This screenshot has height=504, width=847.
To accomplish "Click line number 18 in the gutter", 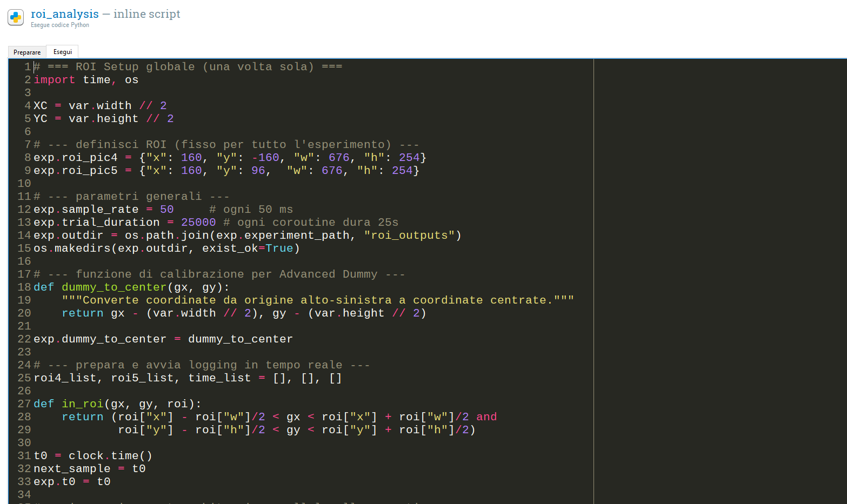I will point(24,287).
